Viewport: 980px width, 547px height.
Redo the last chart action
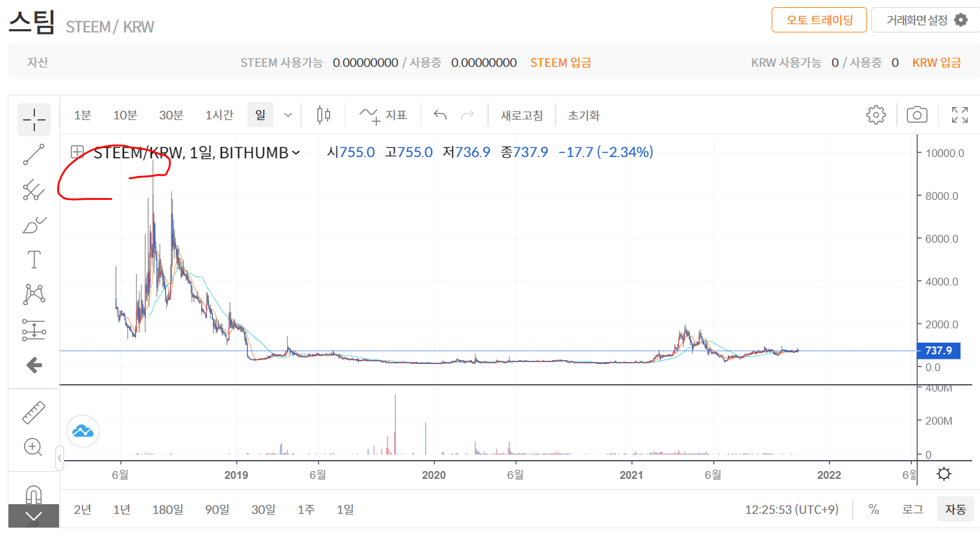pyautogui.click(x=467, y=115)
